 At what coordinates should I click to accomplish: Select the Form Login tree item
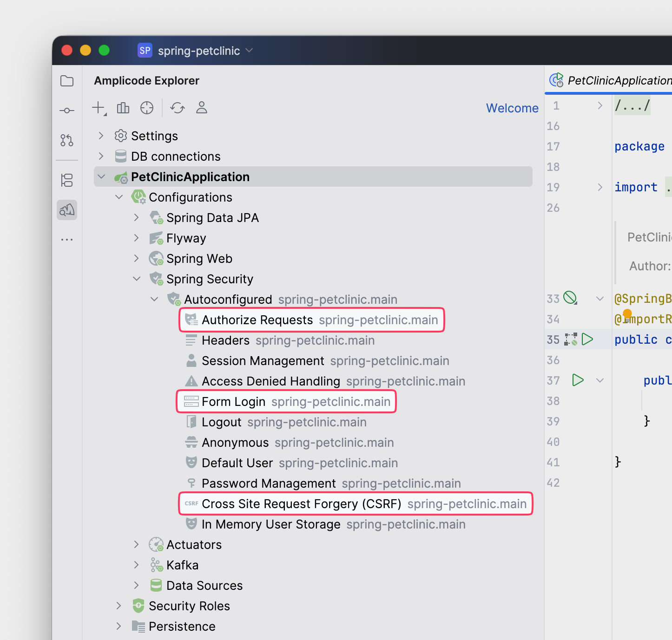pyautogui.click(x=233, y=402)
